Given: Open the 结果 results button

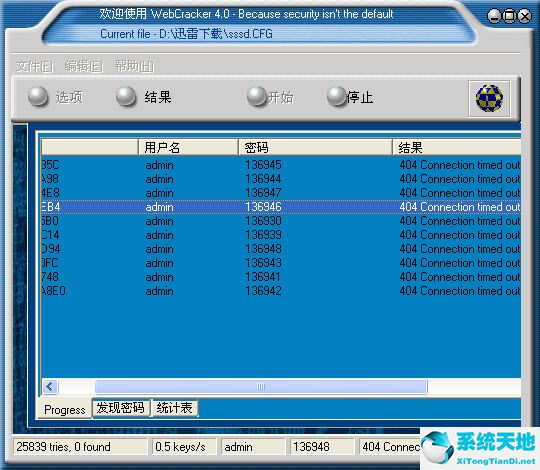Looking at the screenshot, I should click(144, 97).
